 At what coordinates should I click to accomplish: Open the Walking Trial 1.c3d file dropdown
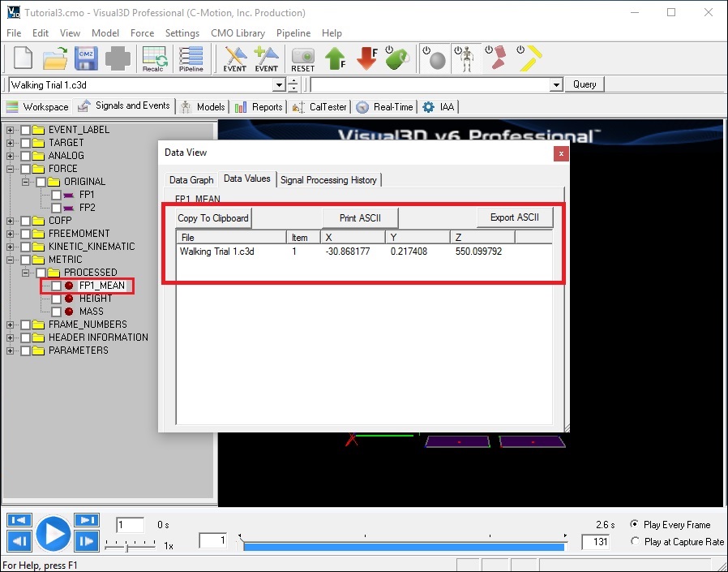(x=279, y=85)
